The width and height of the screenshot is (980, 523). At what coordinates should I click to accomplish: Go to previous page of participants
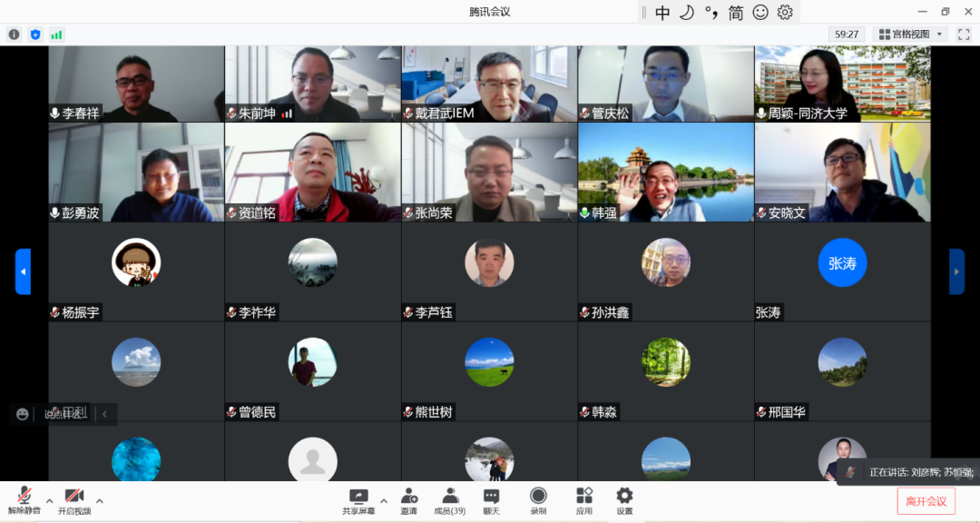[x=23, y=271]
